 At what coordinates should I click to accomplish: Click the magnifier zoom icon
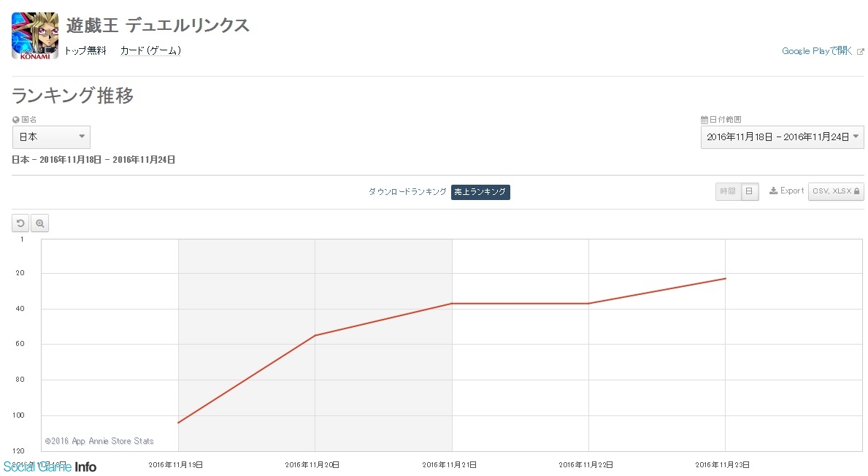pos(40,223)
